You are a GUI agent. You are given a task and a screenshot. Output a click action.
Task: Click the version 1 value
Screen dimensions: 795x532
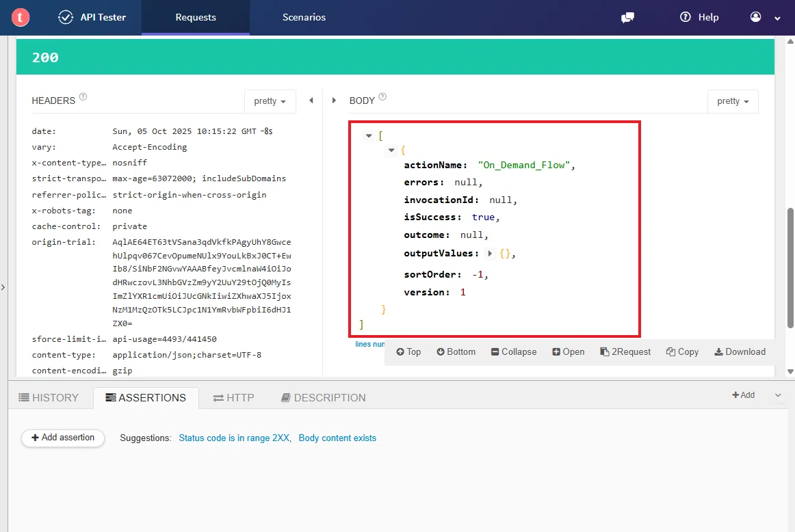pos(462,293)
